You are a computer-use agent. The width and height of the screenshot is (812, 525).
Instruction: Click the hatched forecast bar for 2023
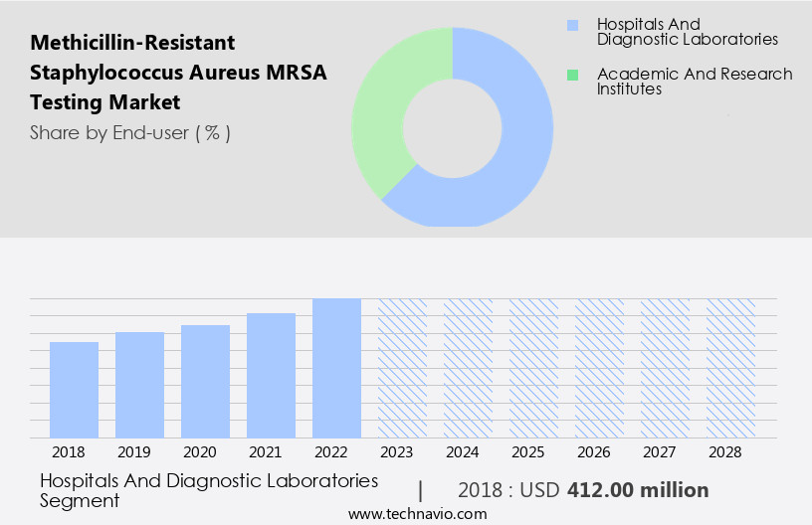pos(402,368)
